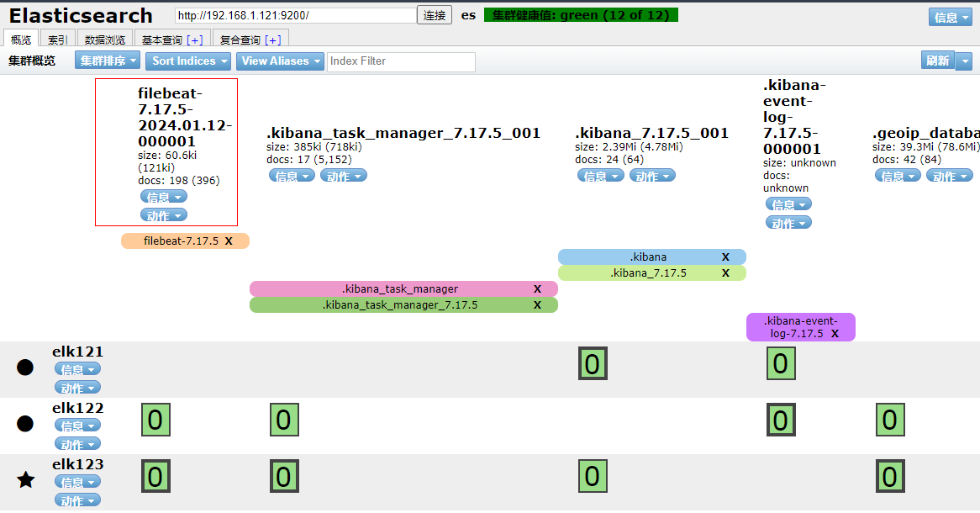Delete the .kibana_task_manager_7.17.5 alias via X
Viewport: 980px width, 513px height.
537,305
